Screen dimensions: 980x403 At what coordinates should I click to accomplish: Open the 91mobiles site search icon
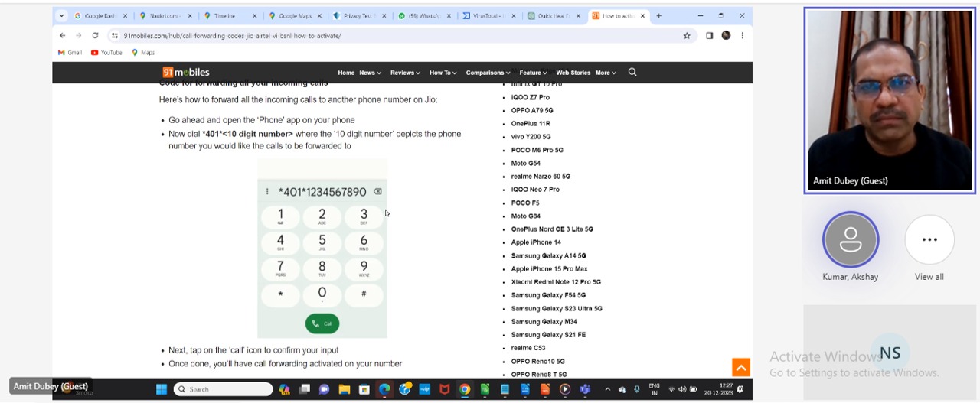[x=632, y=72]
